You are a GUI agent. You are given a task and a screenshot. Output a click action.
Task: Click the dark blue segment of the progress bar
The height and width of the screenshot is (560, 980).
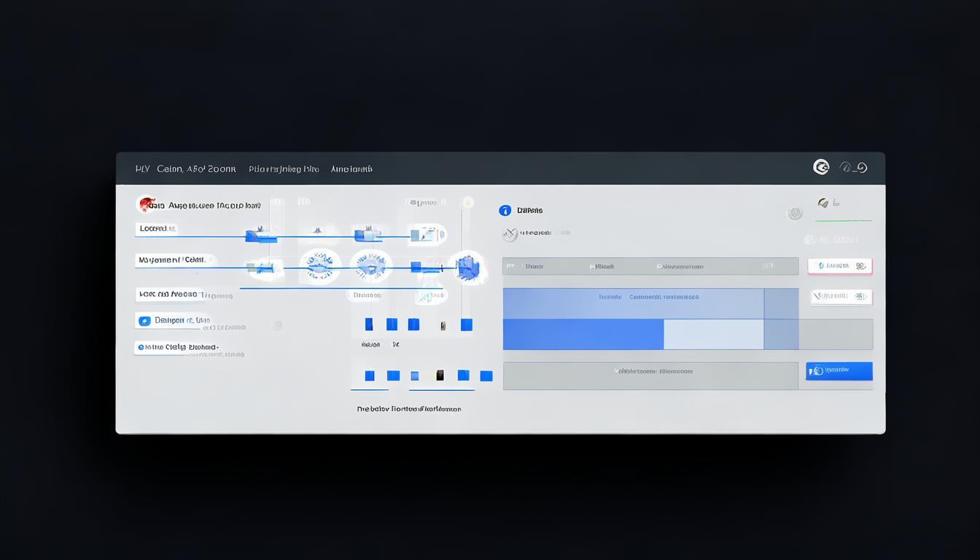[583, 335]
